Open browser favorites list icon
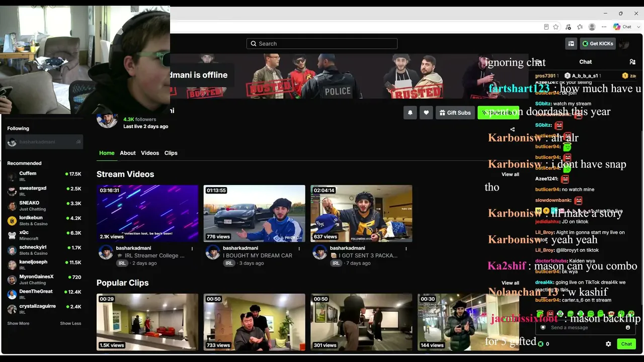This screenshot has height=362, width=644. [x=580, y=27]
